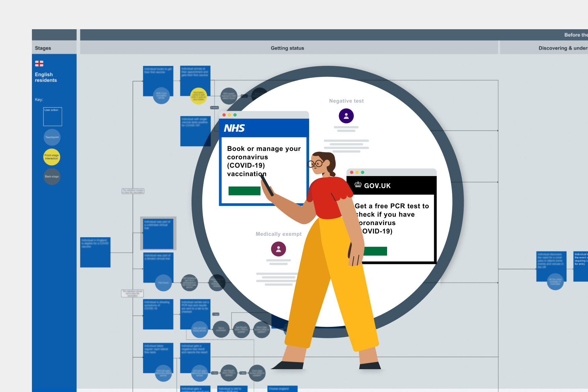This screenshot has height=392, width=588.
Task: Select the grey-bordered highlighted blue box
Action: pos(158,233)
